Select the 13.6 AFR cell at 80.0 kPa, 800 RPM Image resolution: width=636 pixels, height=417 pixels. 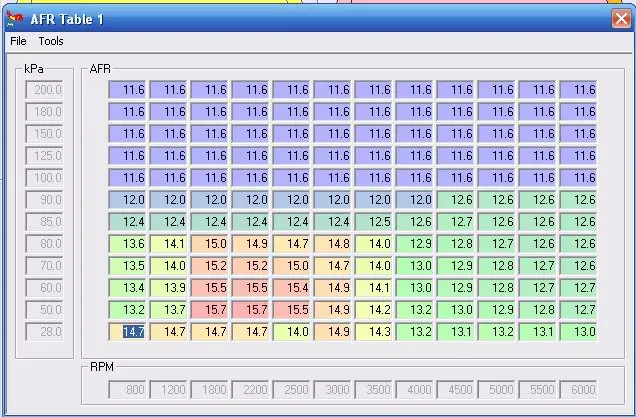coord(128,243)
